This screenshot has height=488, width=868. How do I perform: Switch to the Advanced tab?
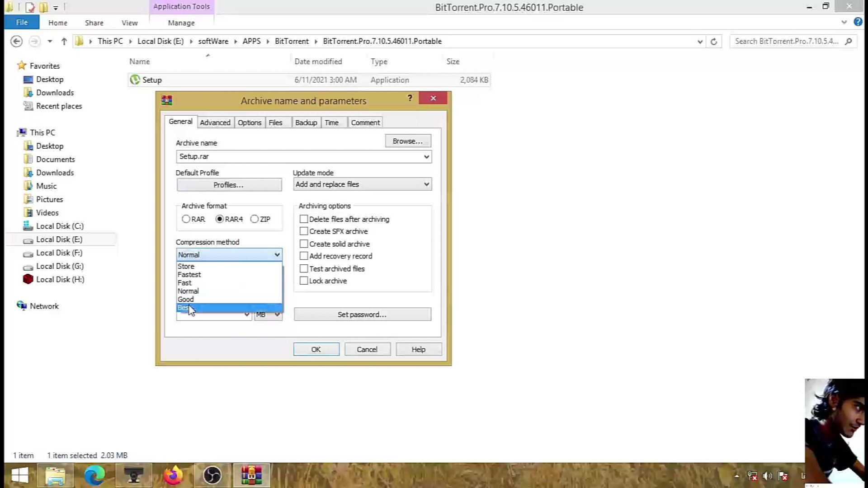tap(215, 122)
